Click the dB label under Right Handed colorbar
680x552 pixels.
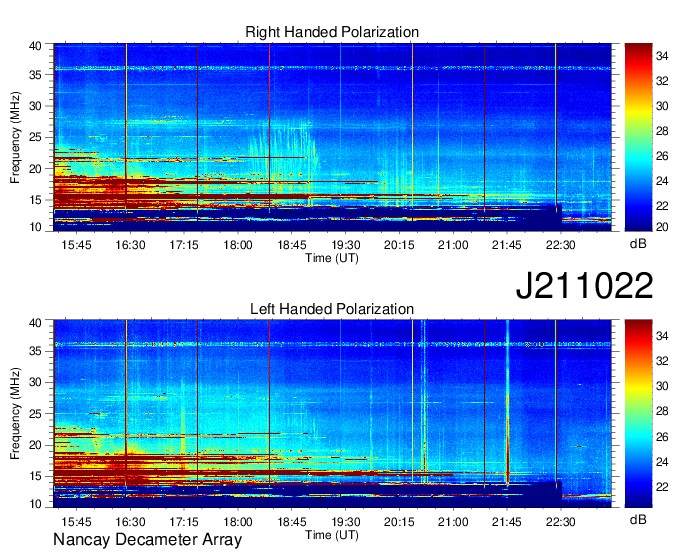pyautogui.click(x=638, y=244)
